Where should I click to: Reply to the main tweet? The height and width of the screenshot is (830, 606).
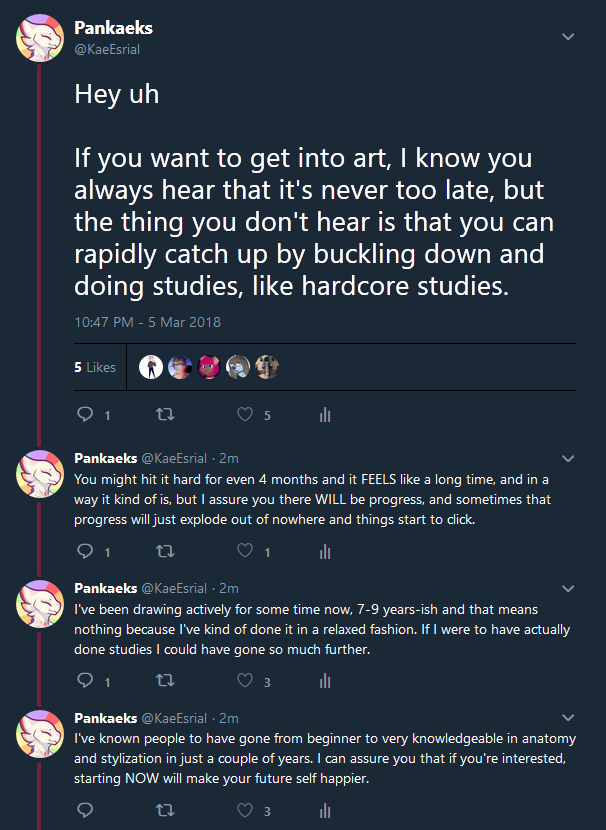(85, 415)
